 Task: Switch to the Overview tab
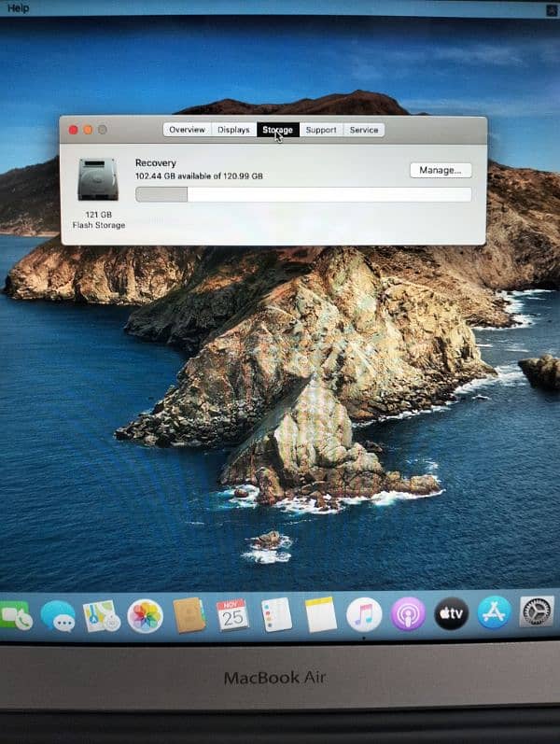point(187,130)
